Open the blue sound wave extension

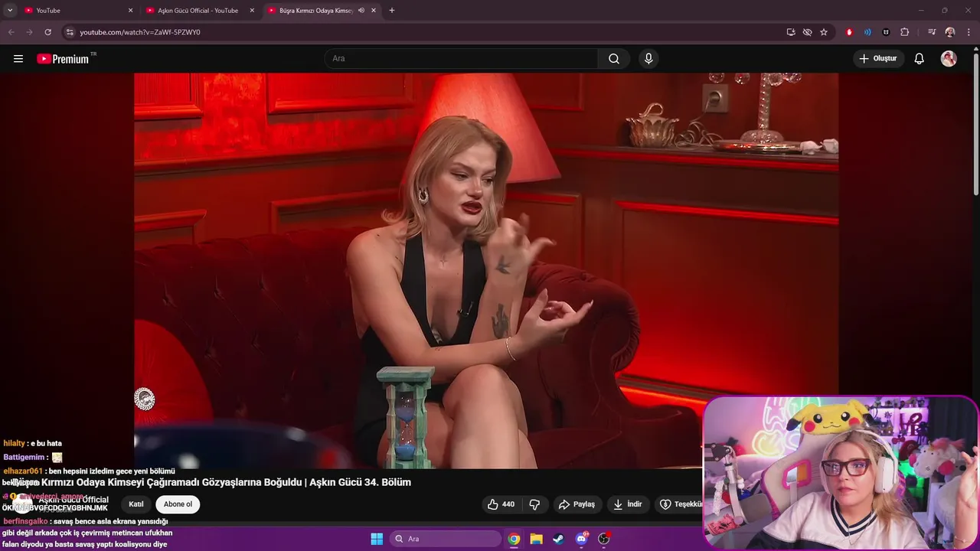click(867, 32)
